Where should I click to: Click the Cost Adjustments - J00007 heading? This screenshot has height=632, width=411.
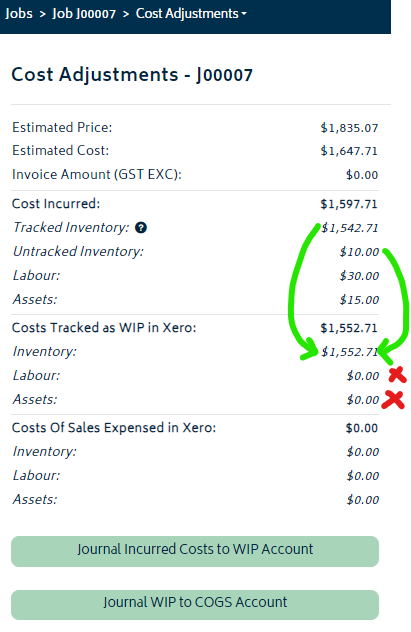[x=132, y=75]
